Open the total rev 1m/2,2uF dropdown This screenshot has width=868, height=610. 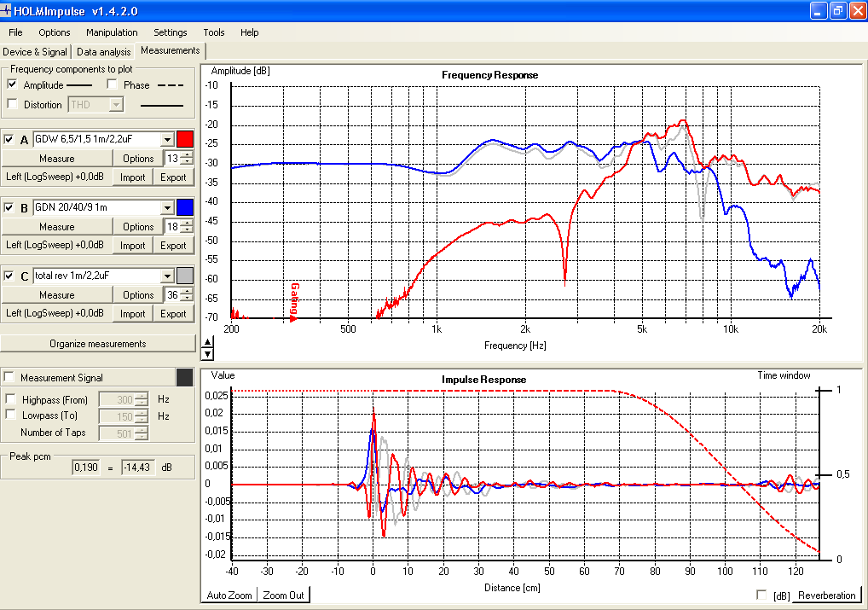pos(168,276)
